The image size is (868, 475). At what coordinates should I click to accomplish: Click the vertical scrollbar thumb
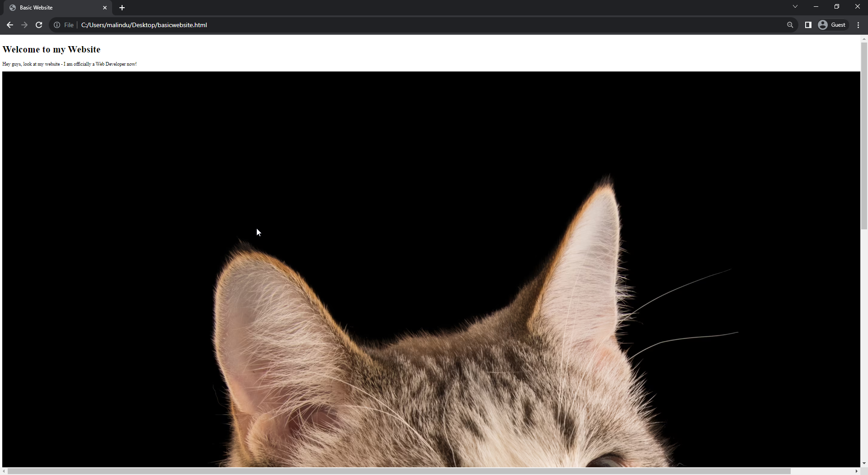[x=864, y=136]
